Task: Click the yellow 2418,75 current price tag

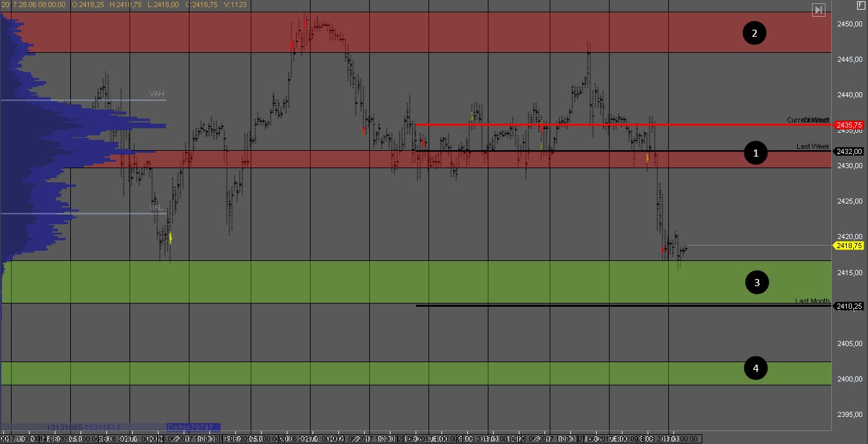Action: pos(848,246)
